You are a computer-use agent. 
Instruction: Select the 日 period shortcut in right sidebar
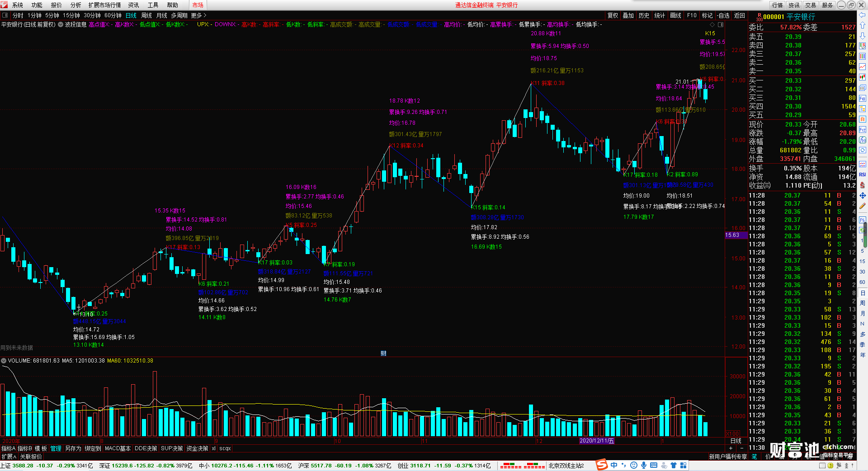click(863, 293)
